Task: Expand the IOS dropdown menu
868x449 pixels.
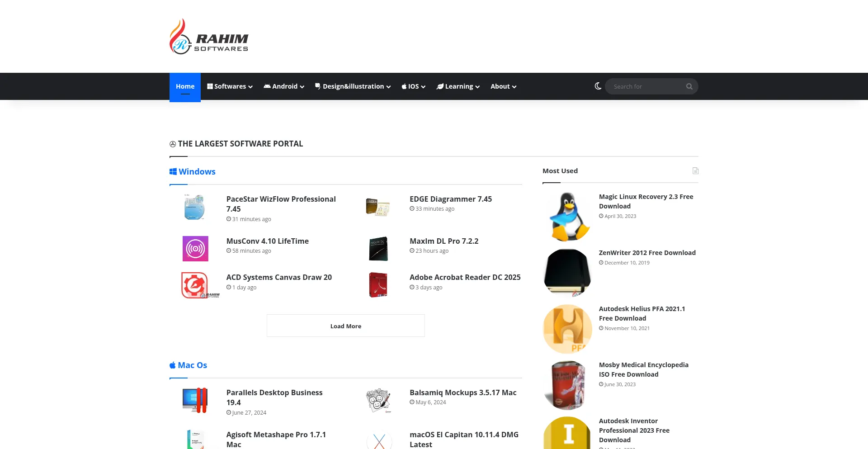Action: (x=413, y=86)
